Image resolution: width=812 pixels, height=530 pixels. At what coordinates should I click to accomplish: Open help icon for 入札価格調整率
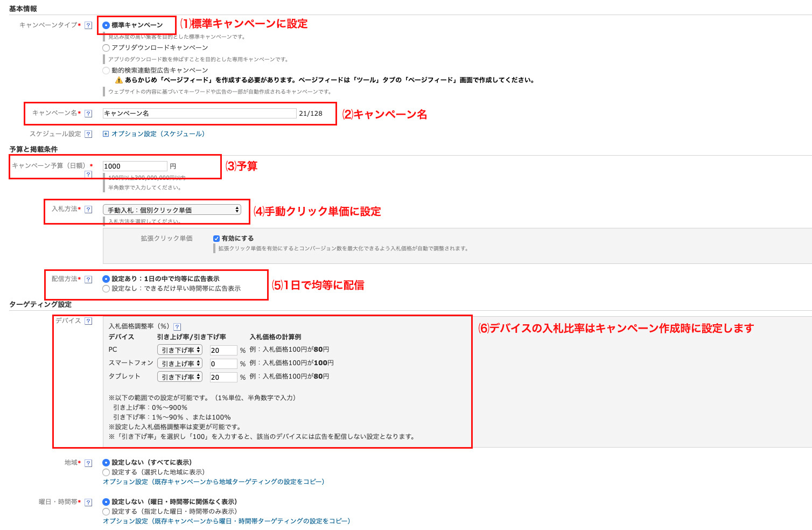[x=177, y=326]
